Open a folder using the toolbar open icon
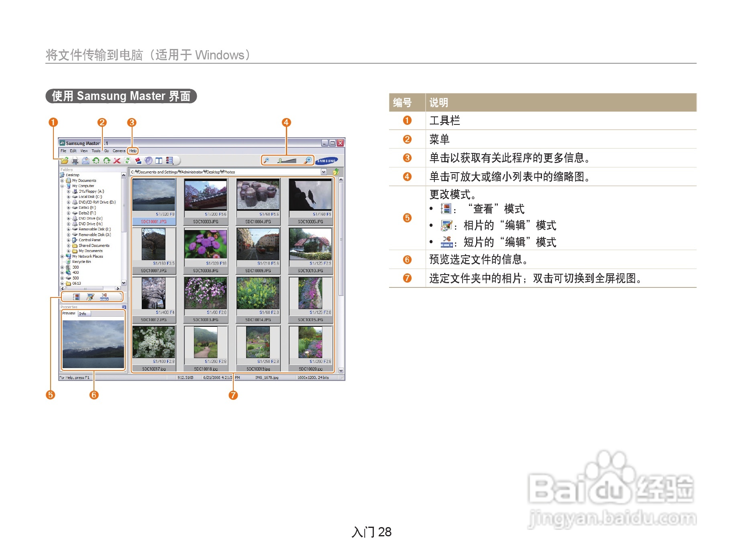 [x=65, y=161]
